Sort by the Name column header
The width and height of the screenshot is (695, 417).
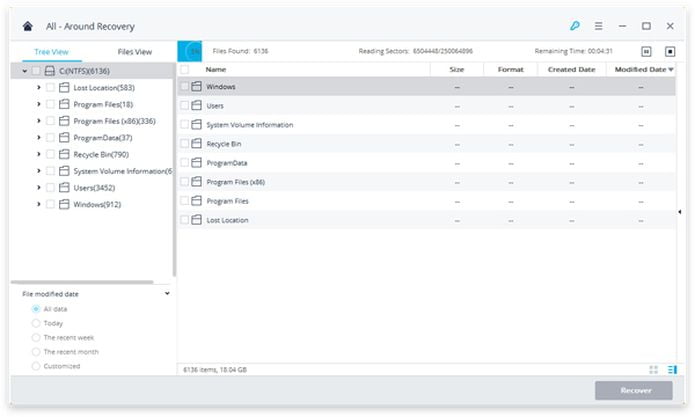click(x=216, y=69)
